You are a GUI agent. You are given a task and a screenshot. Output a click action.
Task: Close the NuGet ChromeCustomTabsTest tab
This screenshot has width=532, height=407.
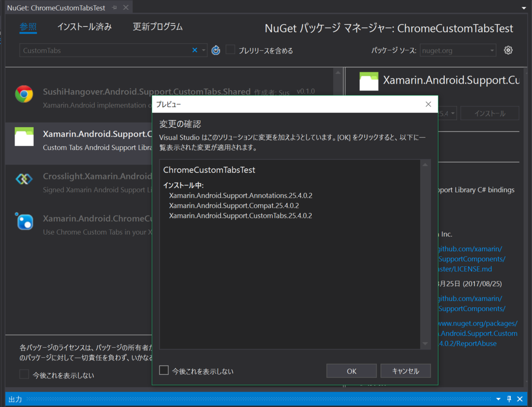(x=126, y=7)
